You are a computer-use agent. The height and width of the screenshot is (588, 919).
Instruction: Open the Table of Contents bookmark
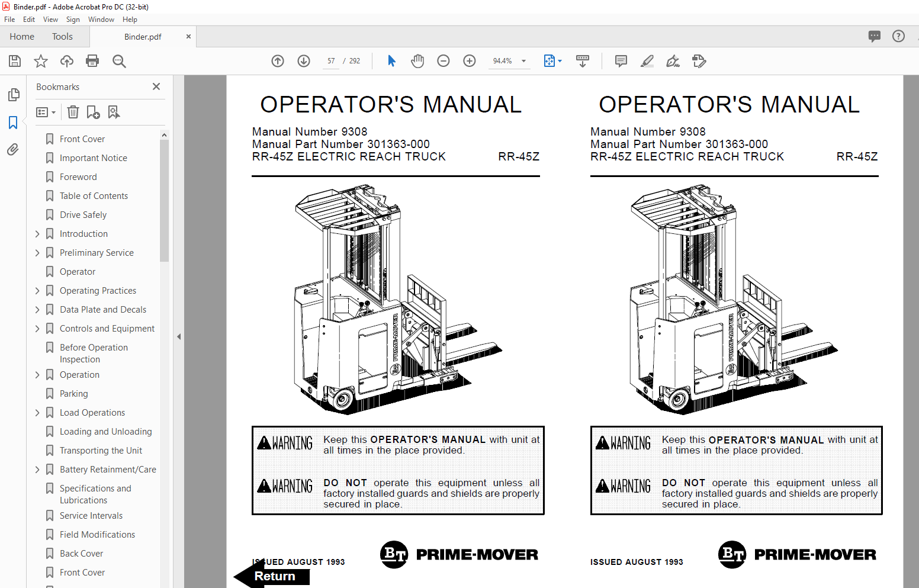(x=94, y=196)
